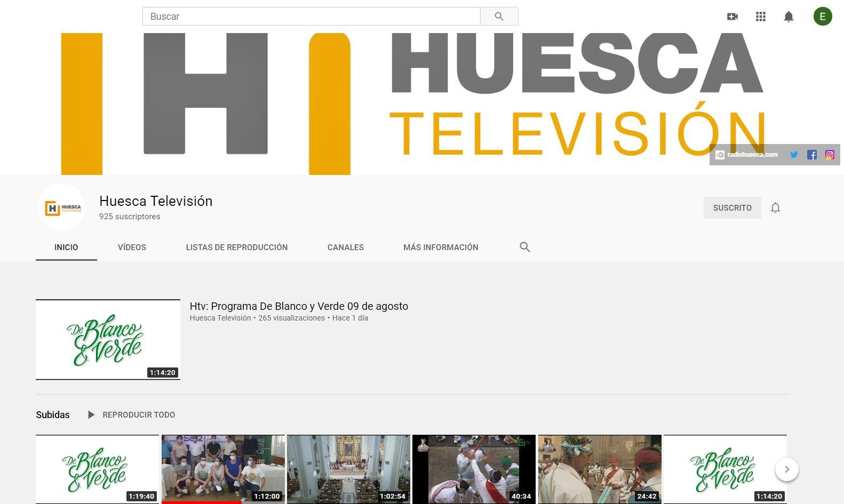Open the De Blanco y Verde video title
Screen dimensions: 844x504
coord(299,306)
